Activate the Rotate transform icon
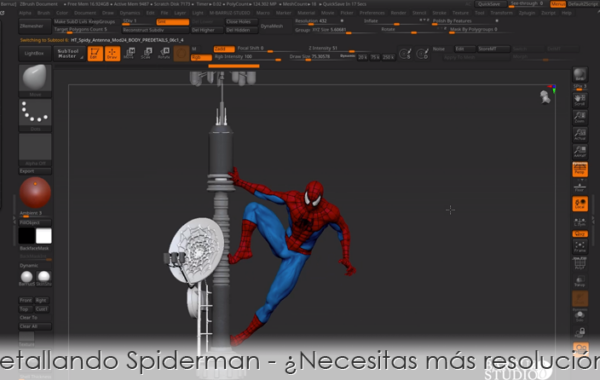The image size is (600, 380). pos(164,53)
